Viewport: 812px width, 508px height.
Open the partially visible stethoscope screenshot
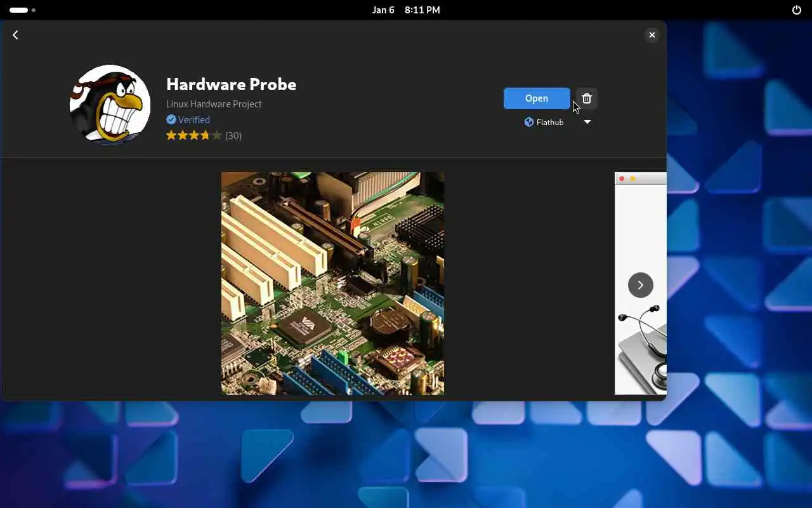coord(641,283)
